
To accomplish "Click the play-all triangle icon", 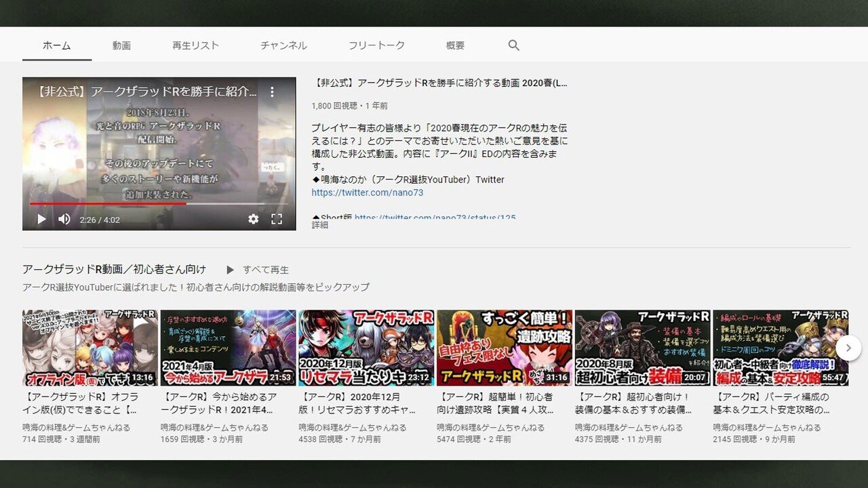I will point(230,270).
